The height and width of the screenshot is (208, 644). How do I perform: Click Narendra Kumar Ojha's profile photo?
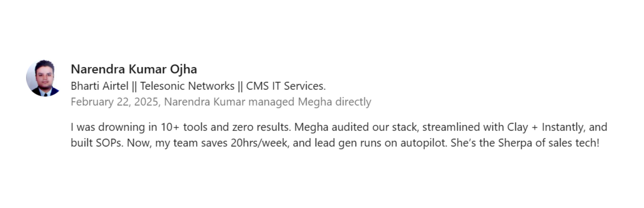pos(44,78)
